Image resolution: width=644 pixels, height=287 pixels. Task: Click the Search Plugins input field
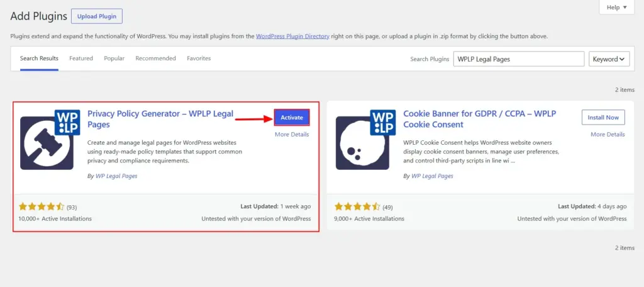pos(518,59)
